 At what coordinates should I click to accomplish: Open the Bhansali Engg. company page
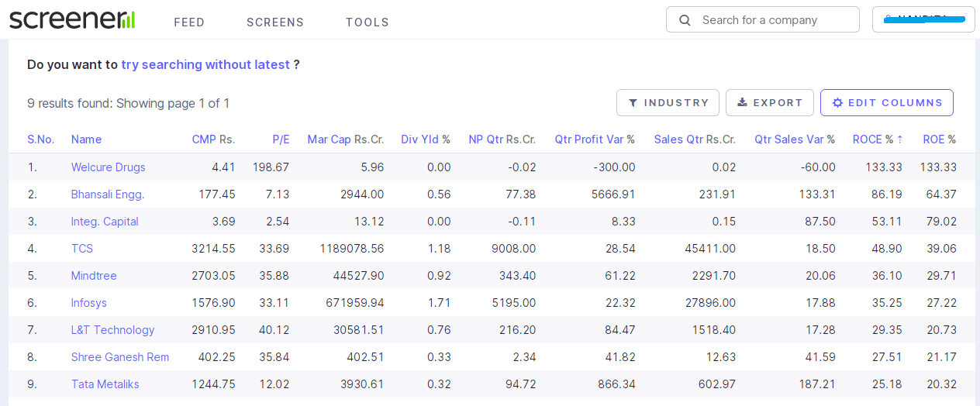tap(108, 194)
